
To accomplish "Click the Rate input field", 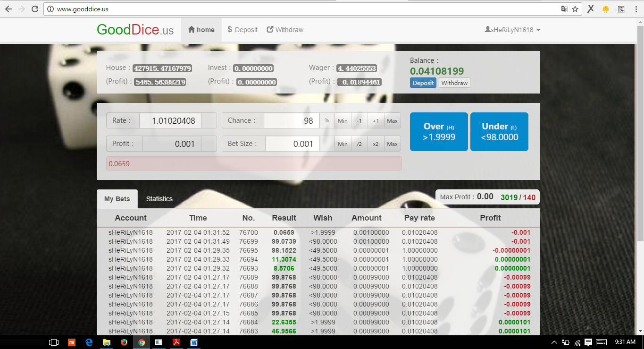I will [170, 120].
